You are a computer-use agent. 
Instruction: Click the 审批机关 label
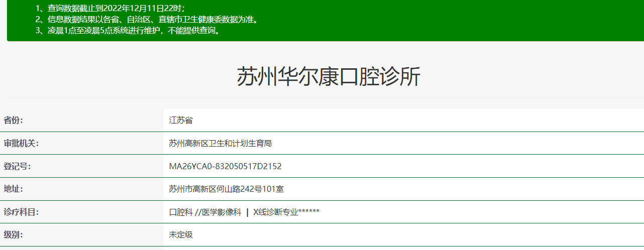click(x=21, y=143)
